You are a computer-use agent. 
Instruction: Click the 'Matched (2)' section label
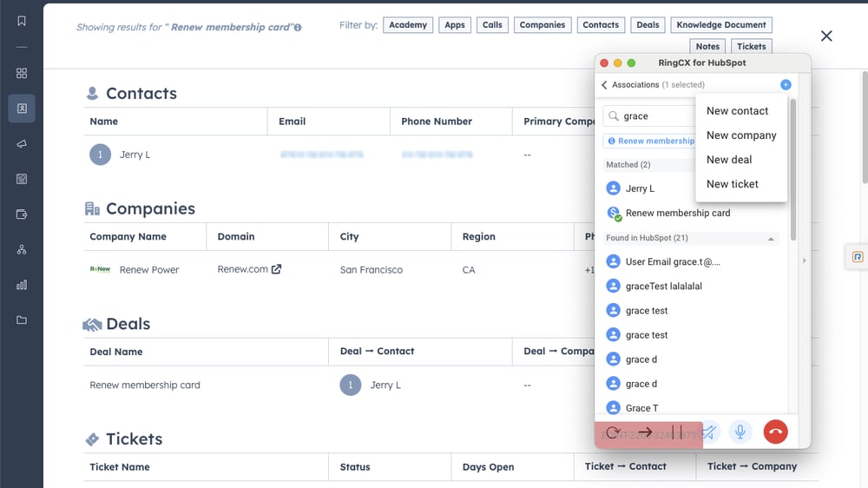click(x=628, y=164)
